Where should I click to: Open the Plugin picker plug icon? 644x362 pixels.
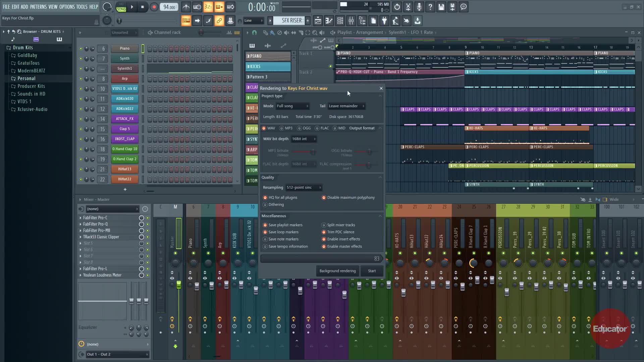click(384, 21)
